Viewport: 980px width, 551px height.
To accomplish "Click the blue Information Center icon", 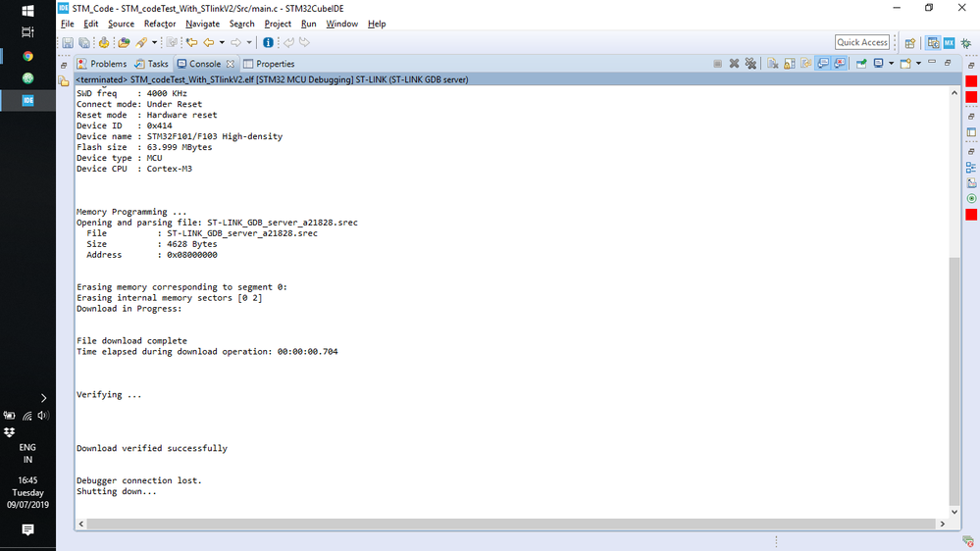I will point(268,42).
